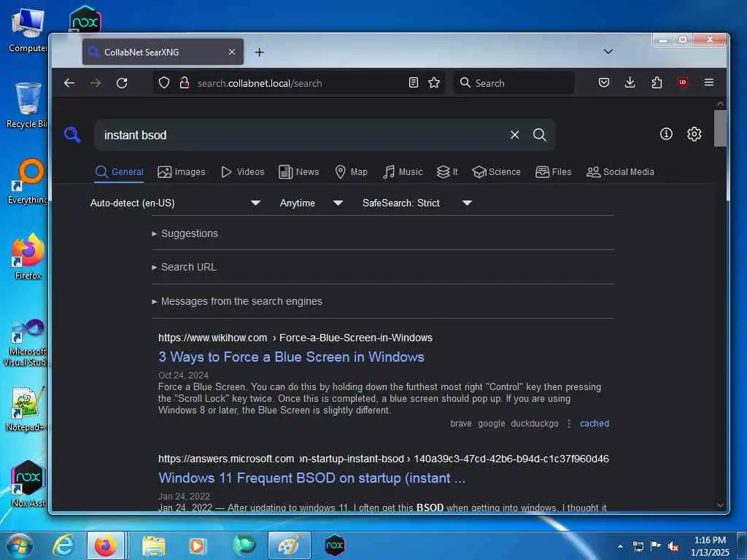This screenshot has width=747, height=560.
Task: Switch to the Music category
Action: coord(403,172)
